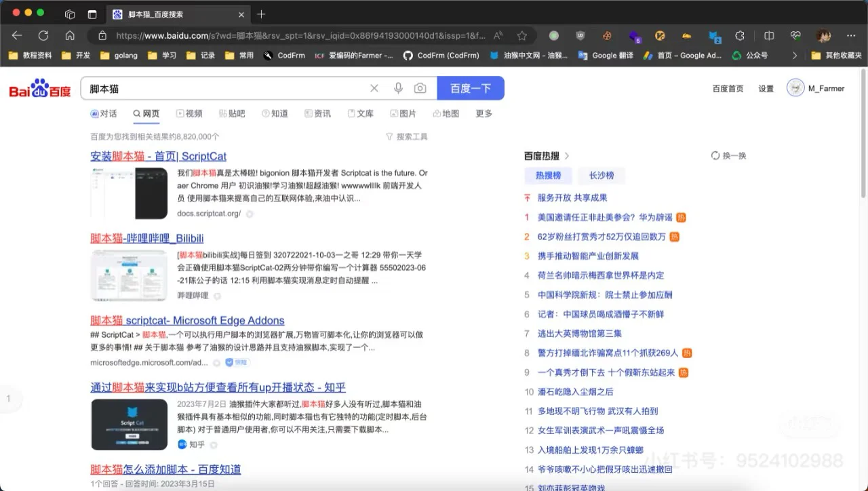Open the browser menu via the ellipsis icon
This screenshot has width=868, height=491.
(x=851, y=35)
